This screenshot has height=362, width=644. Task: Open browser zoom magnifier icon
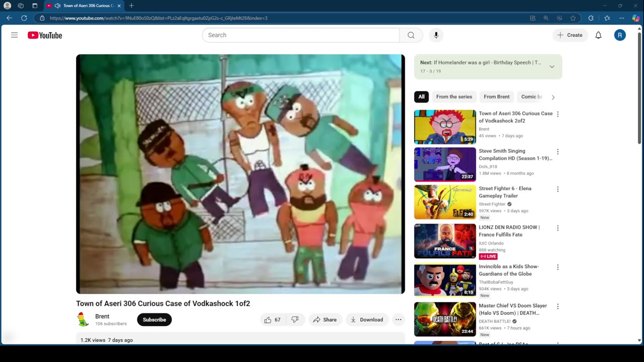click(x=546, y=18)
